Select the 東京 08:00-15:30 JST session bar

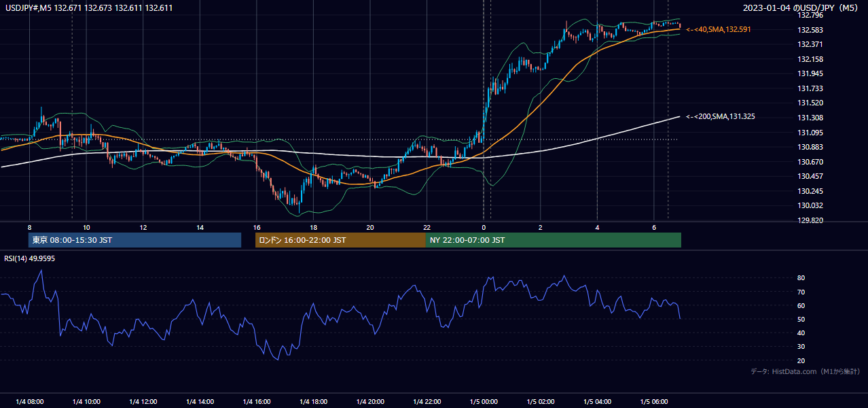click(x=134, y=240)
